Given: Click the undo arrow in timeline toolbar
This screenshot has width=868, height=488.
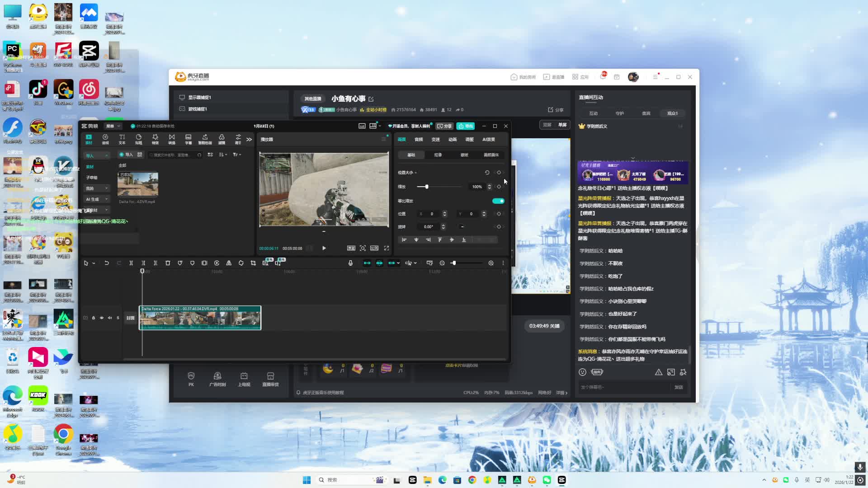Looking at the screenshot, I should tap(107, 263).
